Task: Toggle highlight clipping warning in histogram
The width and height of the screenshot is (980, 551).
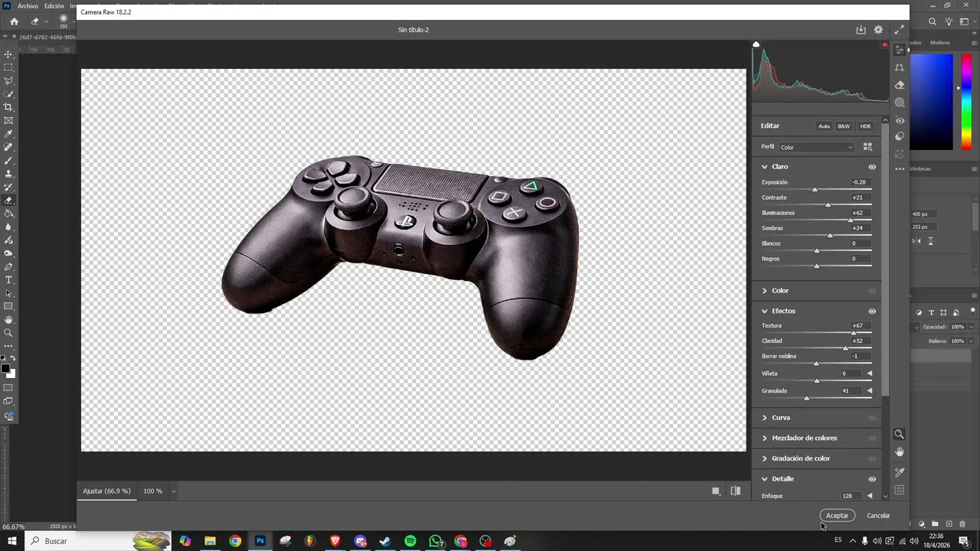Action: [x=885, y=44]
